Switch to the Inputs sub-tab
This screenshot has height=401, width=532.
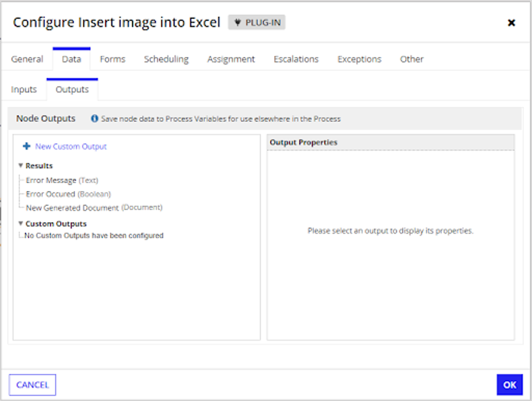(x=24, y=89)
